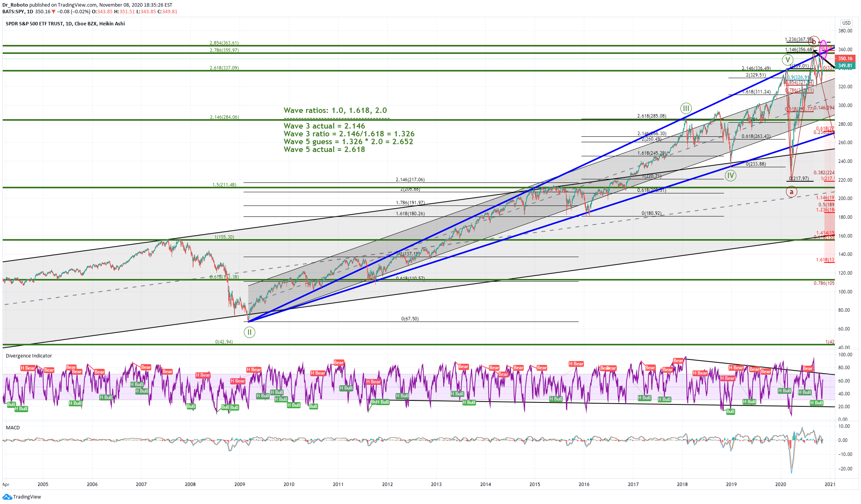This screenshot has width=861, height=504.
Task: Click the 2009 label on the time axis
Action: (x=240, y=484)
